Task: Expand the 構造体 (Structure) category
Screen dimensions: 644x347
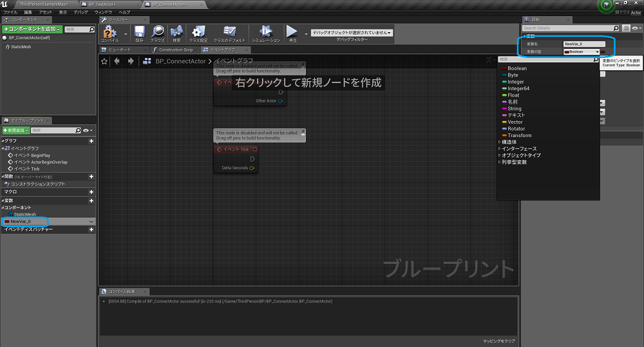Action: tap(500, 142)
